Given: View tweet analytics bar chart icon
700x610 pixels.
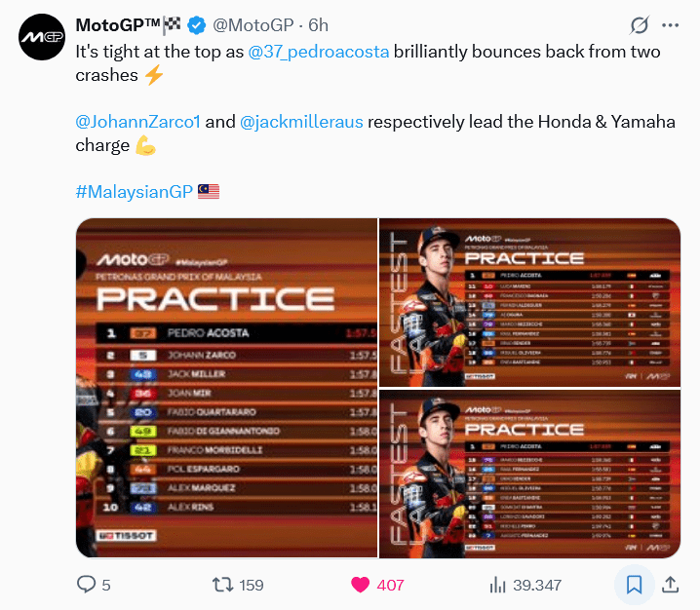Looking at the screenshot, I should (x=497, y=584).
